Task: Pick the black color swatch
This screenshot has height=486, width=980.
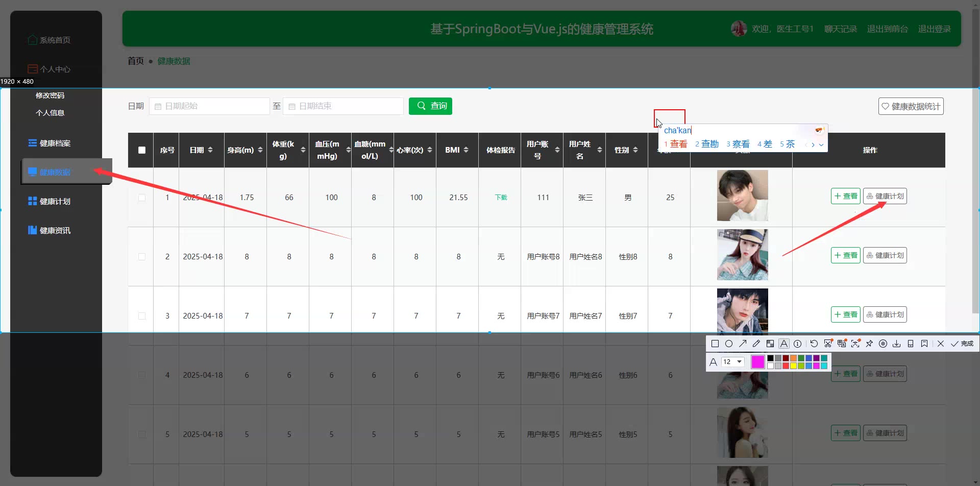Action: pyautogui.click(x=770, y=358)
